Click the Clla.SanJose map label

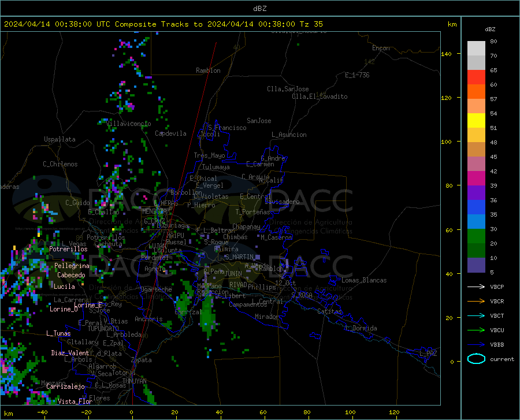(x=288, y=89)
